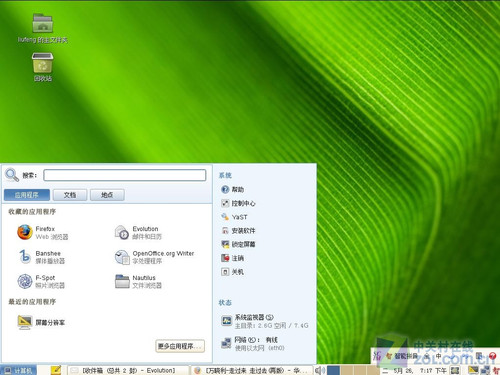Open Evolution mail and calendar

tap(138, 232)
